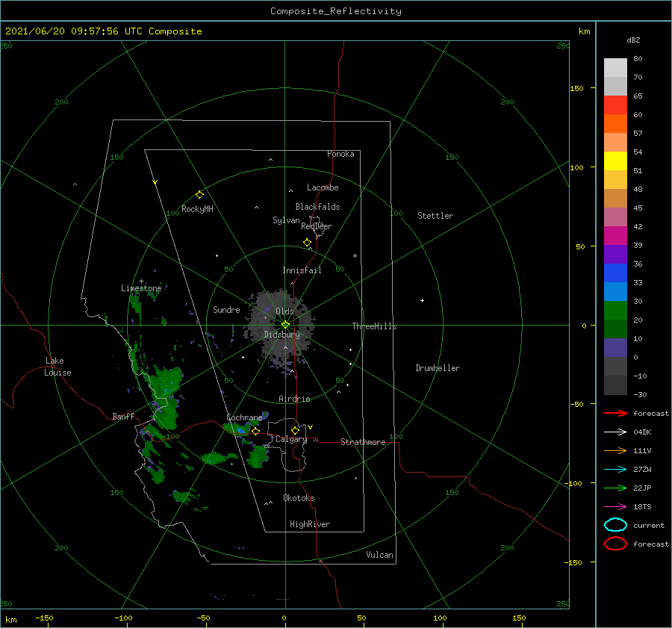Image resolution: width=672 pixels, height=628 pixels.
Task: Click yellow radar-site diamond at Olds center
Action: tap(285, 325)
